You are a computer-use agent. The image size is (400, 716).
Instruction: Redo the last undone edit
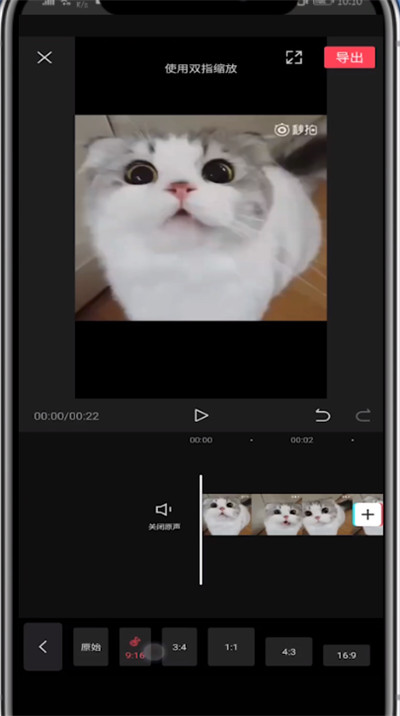pyautogui.click(x=363, y=416)
